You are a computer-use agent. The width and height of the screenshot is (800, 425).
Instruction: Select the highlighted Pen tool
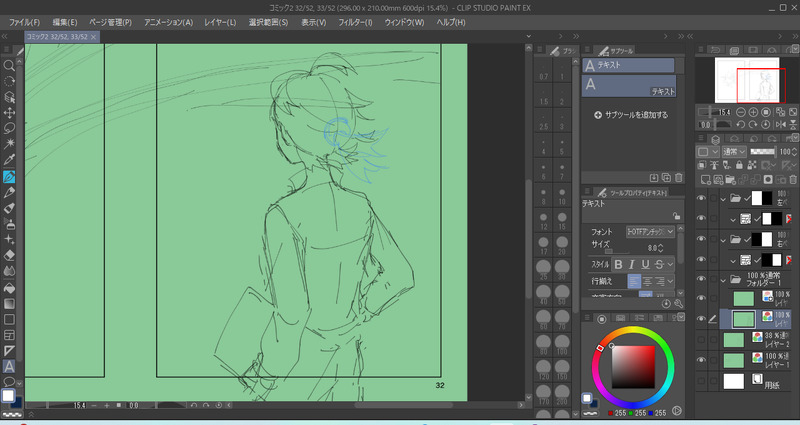click(x=9, y=177)
